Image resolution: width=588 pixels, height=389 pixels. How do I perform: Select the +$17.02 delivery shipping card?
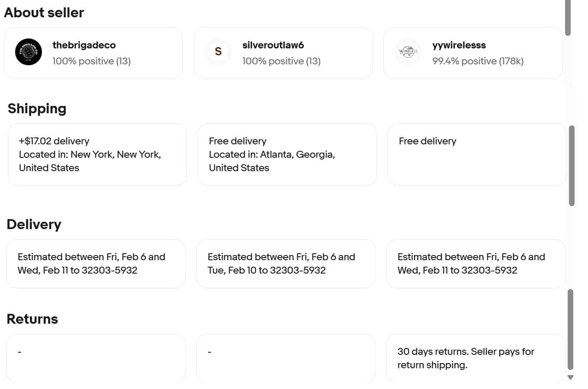pos(97,154)
